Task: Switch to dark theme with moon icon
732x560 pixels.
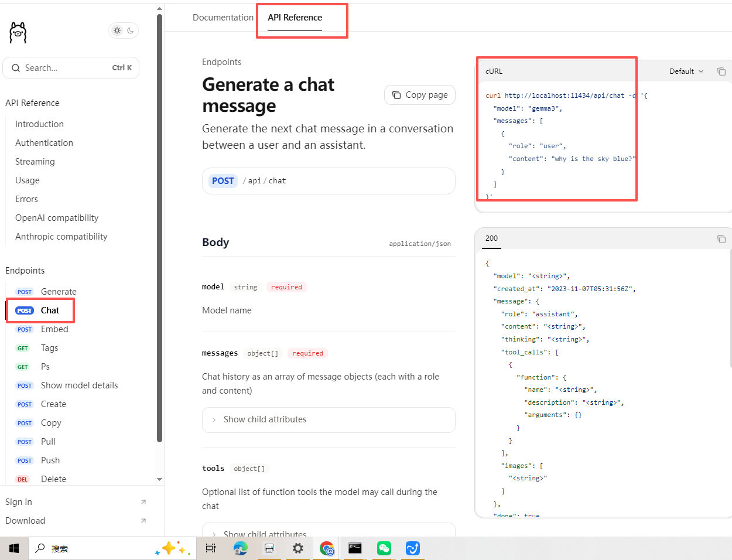Action: pyautogui.click(x=130, y=30)
